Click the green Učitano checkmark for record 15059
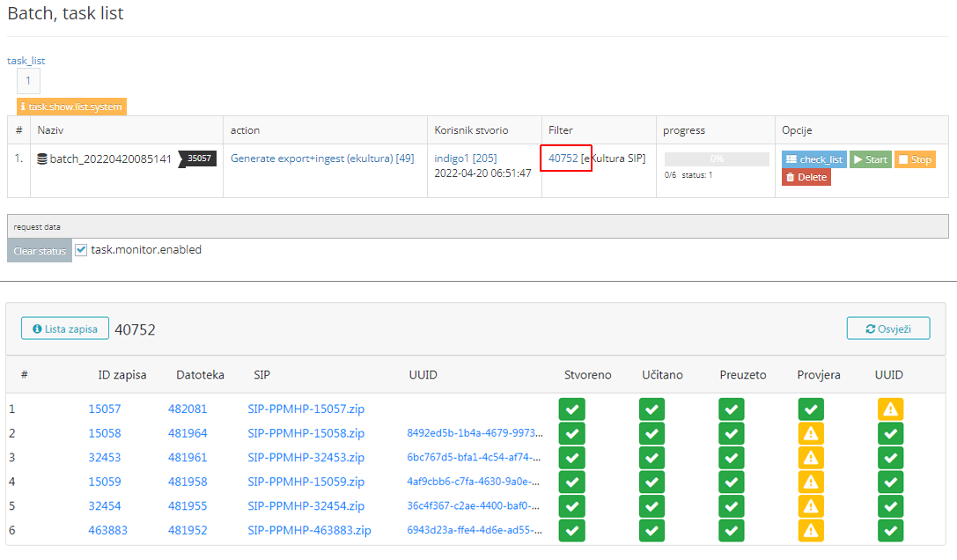Image resolution: width=957 pixels, height=560 pixels. point(651,482)
